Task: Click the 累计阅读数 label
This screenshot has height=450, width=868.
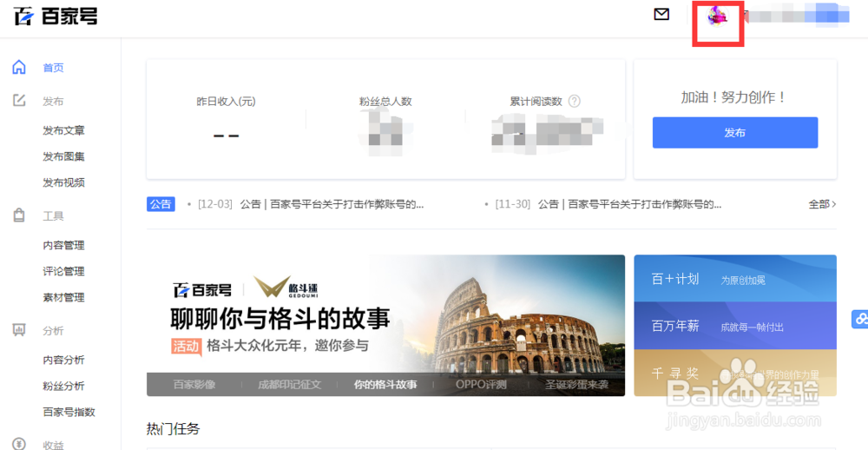Action: click(536, 102)
